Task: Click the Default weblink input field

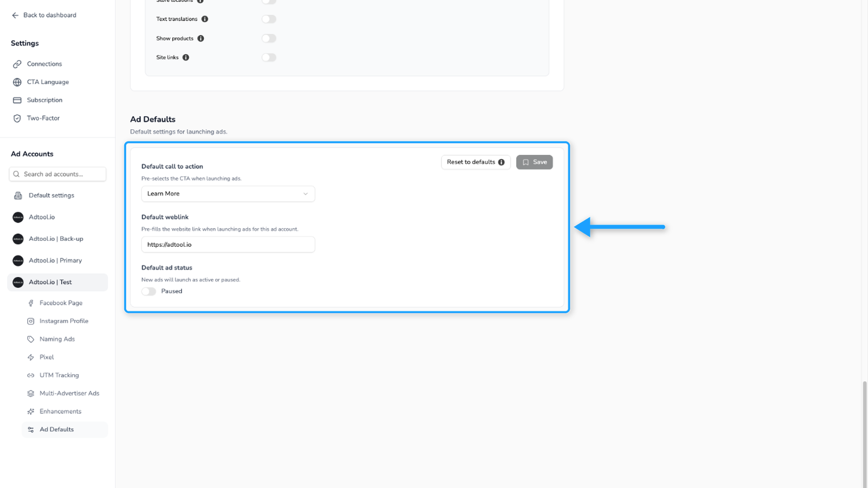Action: point(228,244)
